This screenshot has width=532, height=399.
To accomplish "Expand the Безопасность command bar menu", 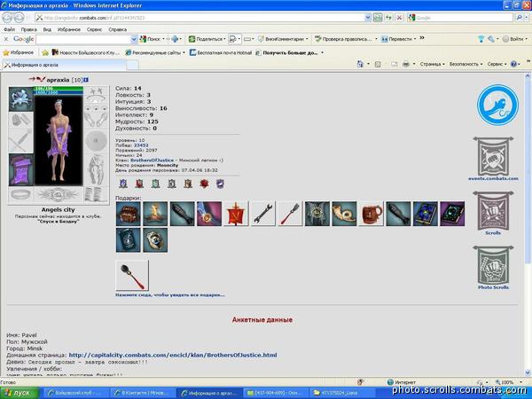I will [x=465, y=64].
